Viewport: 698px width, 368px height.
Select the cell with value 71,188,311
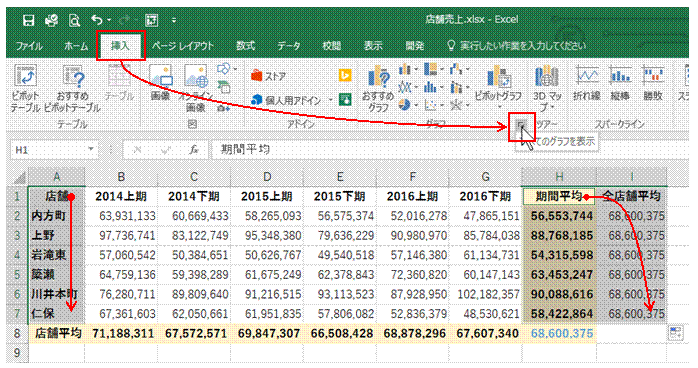[x=121, y=333]
